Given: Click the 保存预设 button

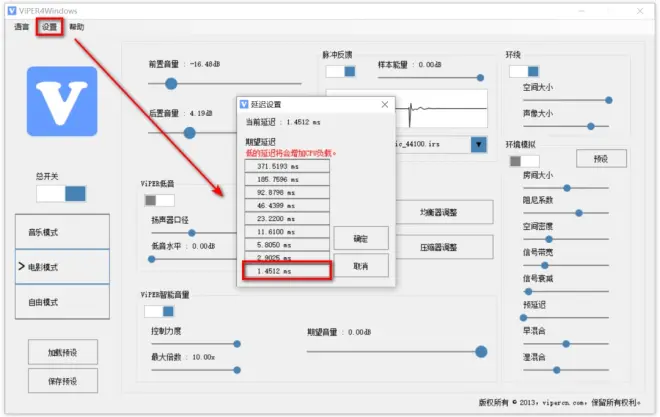Looking at the screenshot, I should (x=63, y=381).
